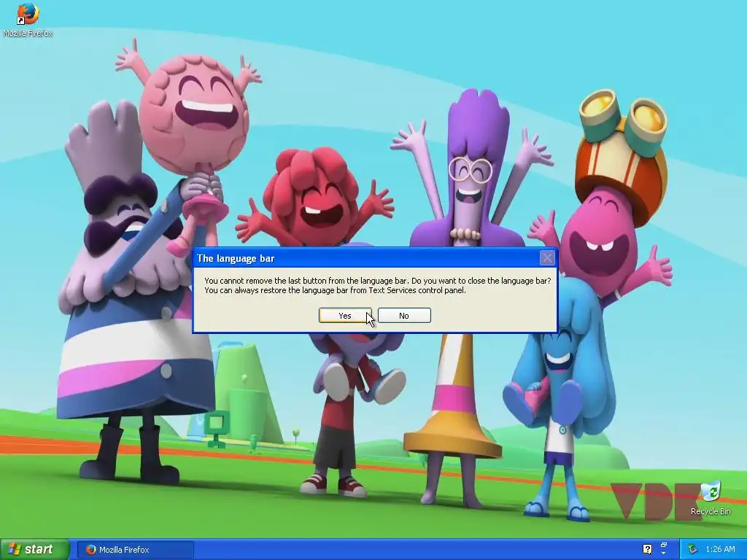Screen dimensions: 747x560
Task: Open the language bar options arrow
Action: click(664, 553)
